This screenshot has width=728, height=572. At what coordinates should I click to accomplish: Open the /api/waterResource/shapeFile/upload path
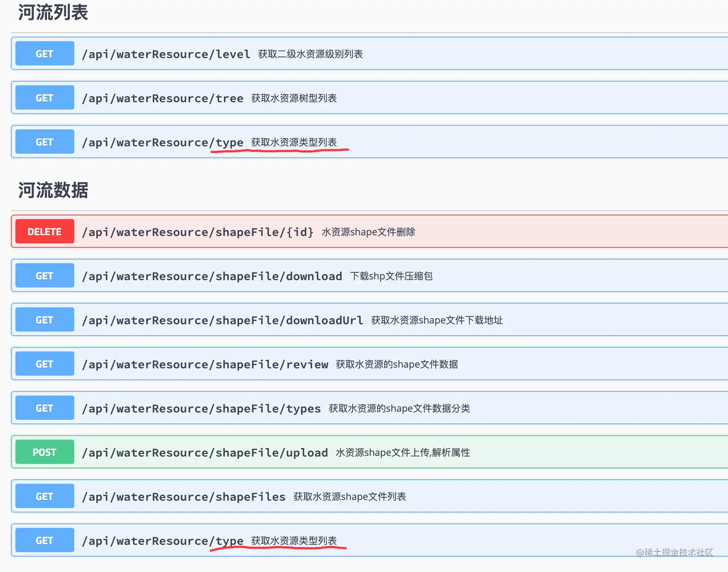coord(205,453)
